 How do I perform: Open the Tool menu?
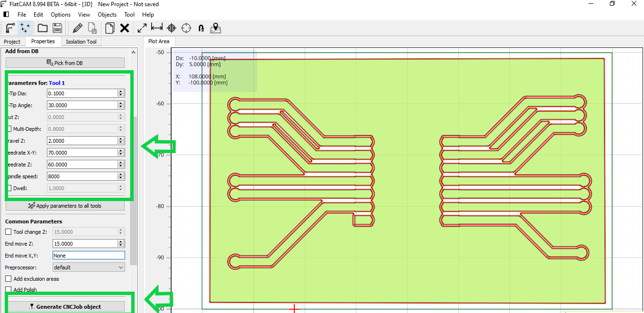129,15
